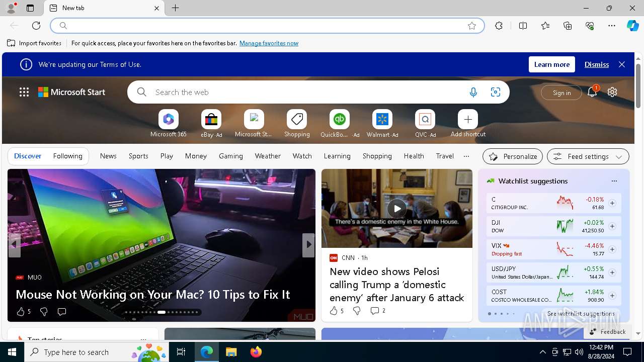The width and height of the screenshot is (644, 362).
Task: Open Windows Start menu
Action: [12, 352]
